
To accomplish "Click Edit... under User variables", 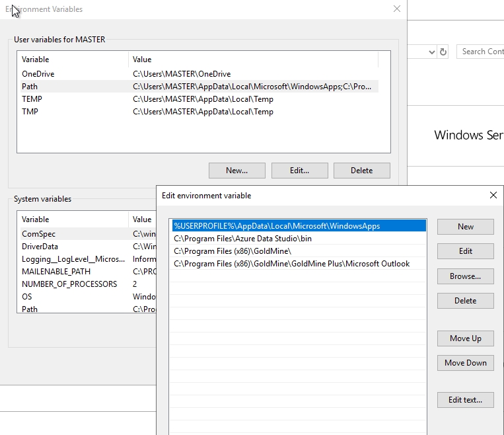I will [299, 171].
